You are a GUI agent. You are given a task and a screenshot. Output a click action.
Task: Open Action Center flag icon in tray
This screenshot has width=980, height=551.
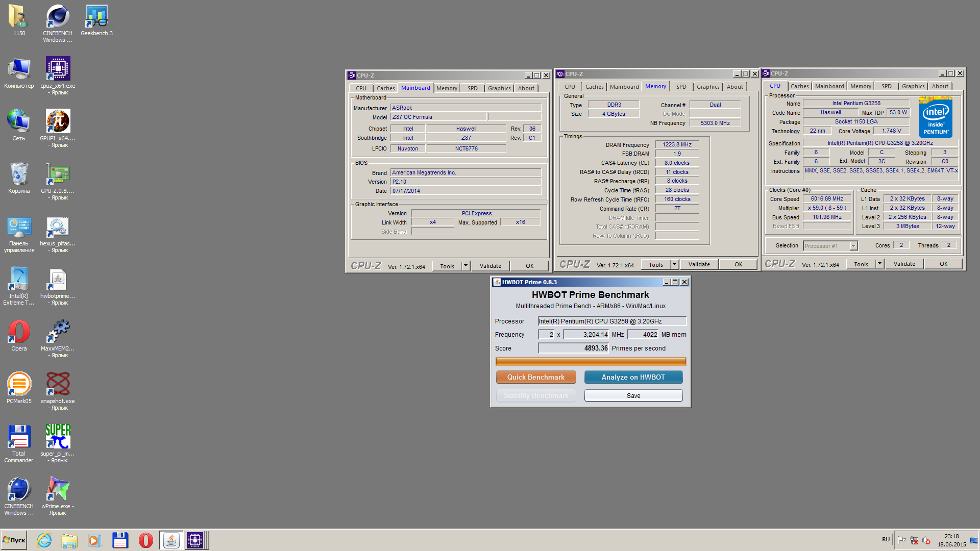coord(901,540)
